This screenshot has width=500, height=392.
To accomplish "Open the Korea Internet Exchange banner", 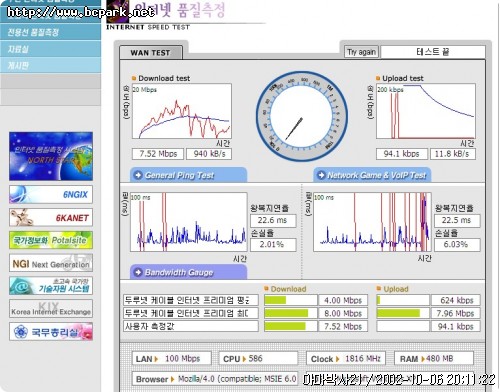I will pyautogui.click(x=51, y=309).
